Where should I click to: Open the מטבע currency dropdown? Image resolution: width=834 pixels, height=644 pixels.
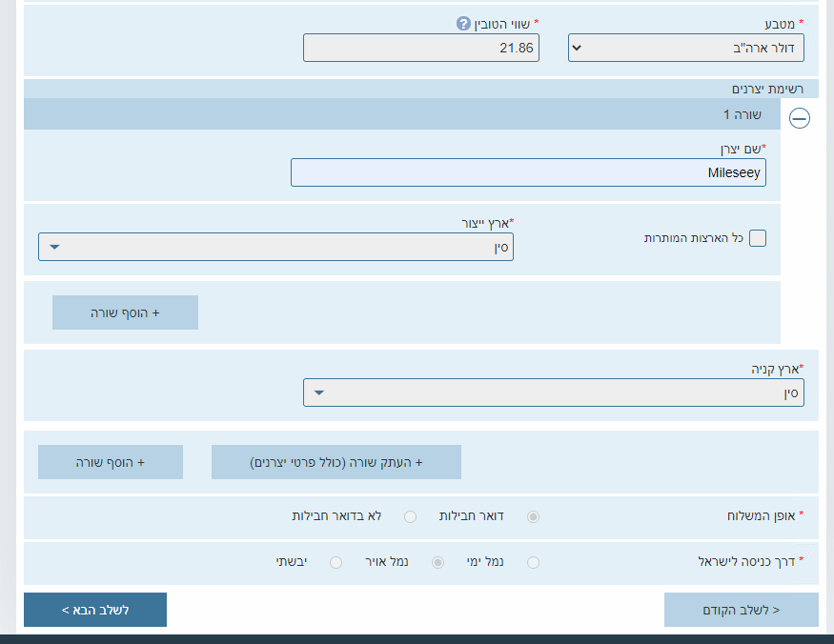pyautogui.click(x=685, y=48)
